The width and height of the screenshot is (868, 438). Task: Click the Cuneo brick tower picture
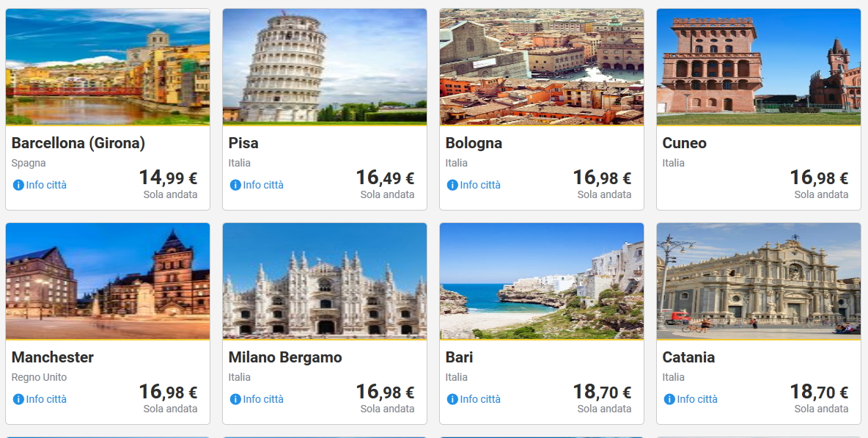[759, 67]
